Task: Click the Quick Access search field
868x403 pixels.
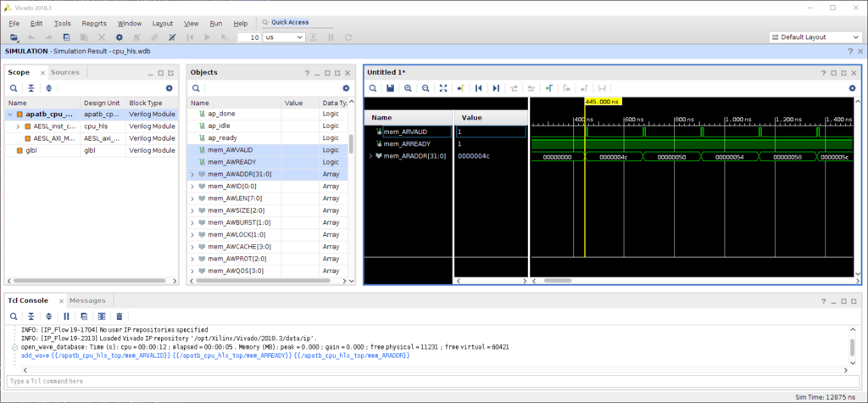Action: point(297,22)
